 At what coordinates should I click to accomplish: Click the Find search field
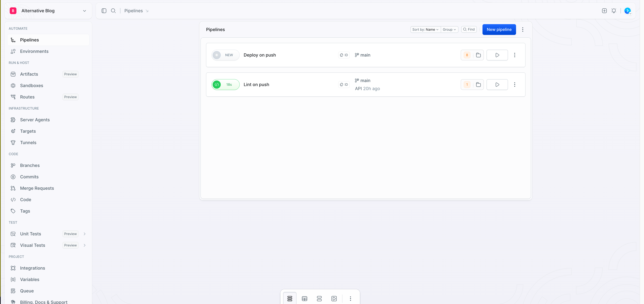[469, 30]
